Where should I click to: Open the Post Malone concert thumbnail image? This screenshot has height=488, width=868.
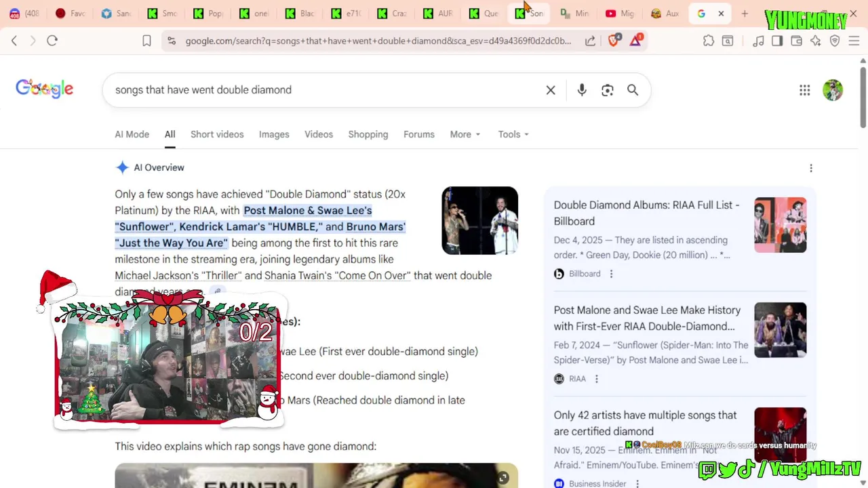480,221
